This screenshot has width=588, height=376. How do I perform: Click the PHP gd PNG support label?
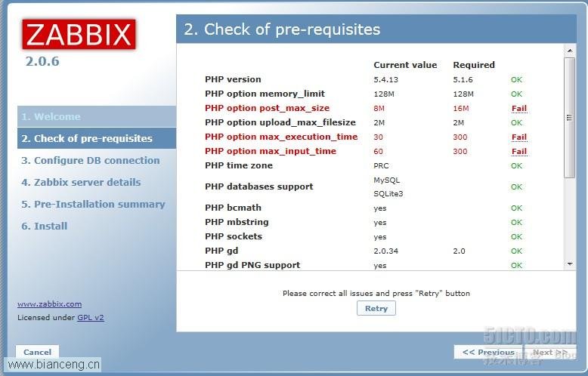click(252, 265)
